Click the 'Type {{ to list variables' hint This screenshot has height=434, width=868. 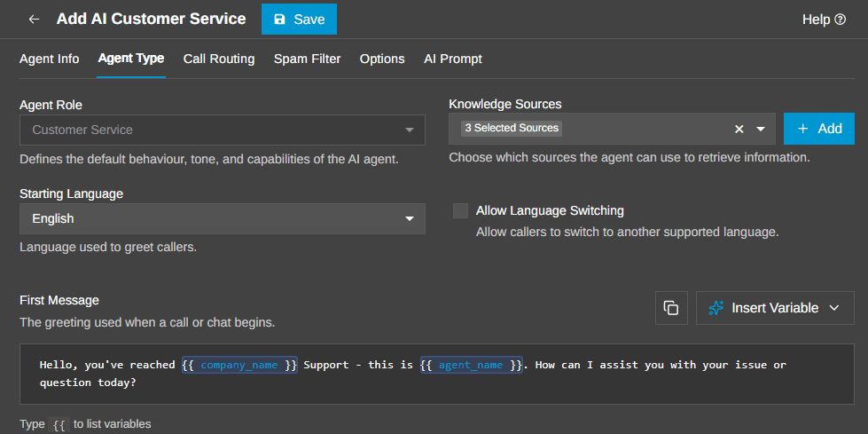click(85, 424)
